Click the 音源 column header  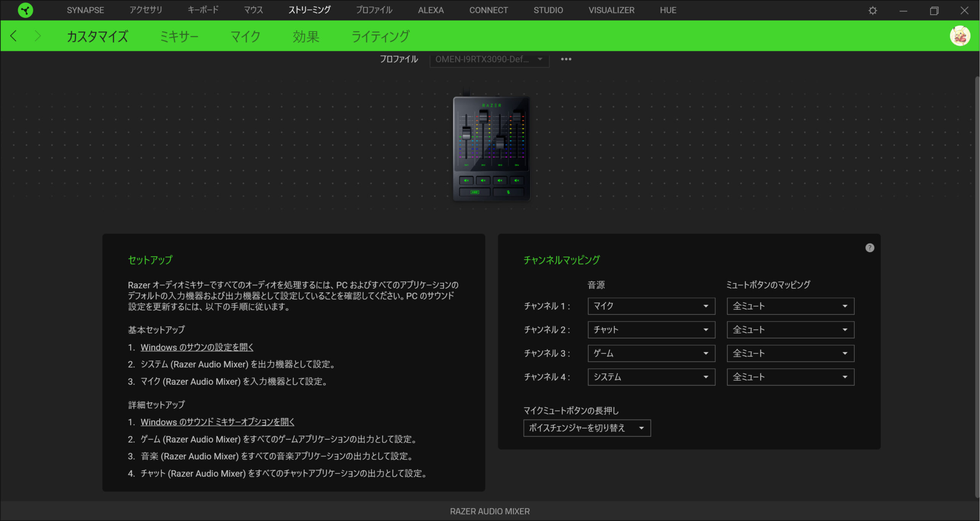[x=596, y=285]
